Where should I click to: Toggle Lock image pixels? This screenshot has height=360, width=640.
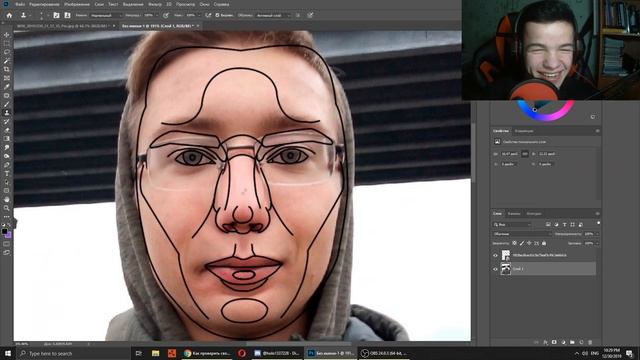click(x=522, y=243)
